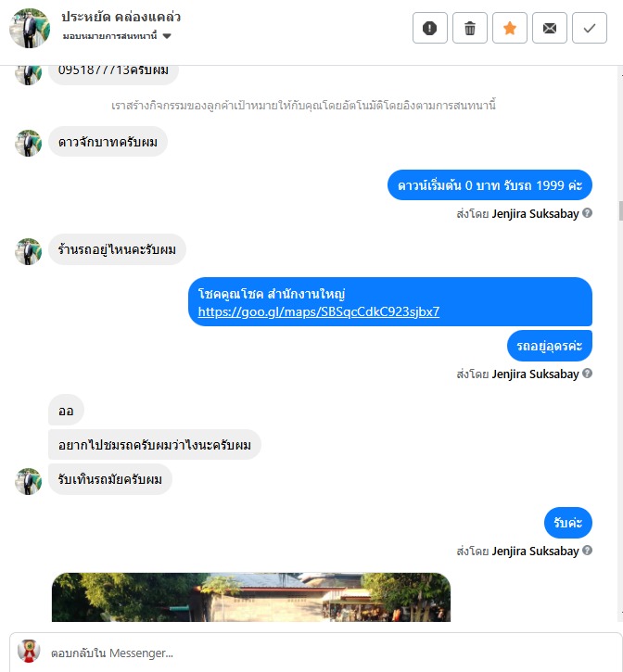This screenshot has width=623, height=672.
Task: Open the assign conversation dropdown arrow
Action: [167, 36]
